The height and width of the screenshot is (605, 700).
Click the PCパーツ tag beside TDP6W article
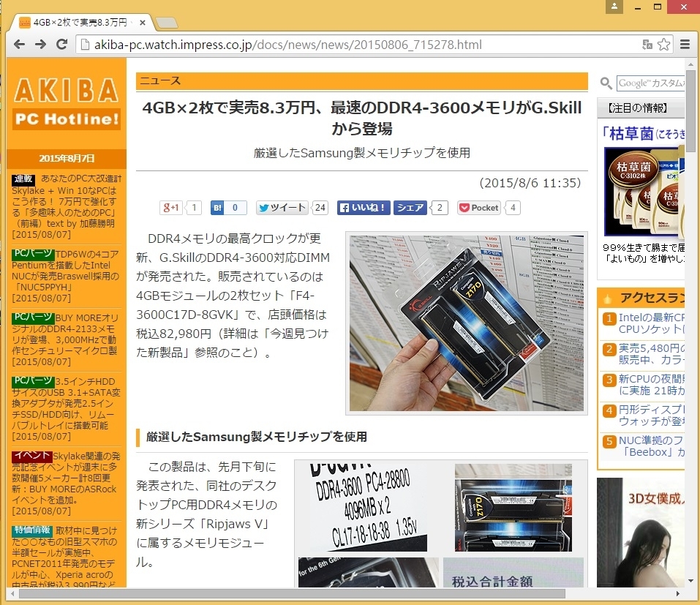33,254
